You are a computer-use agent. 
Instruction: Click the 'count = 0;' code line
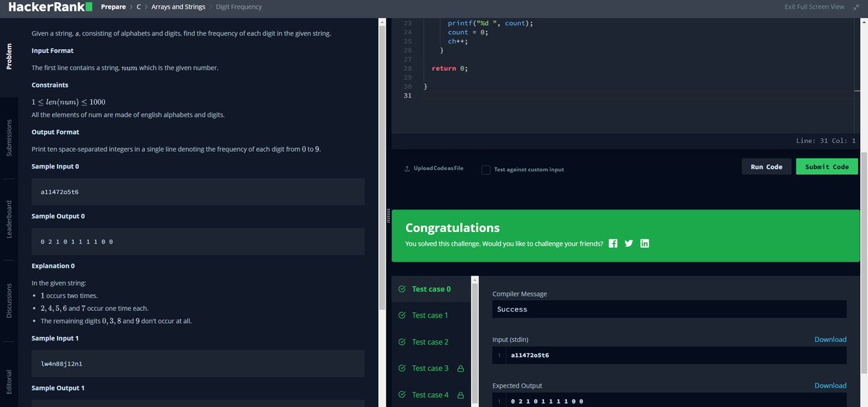(468, 33)
